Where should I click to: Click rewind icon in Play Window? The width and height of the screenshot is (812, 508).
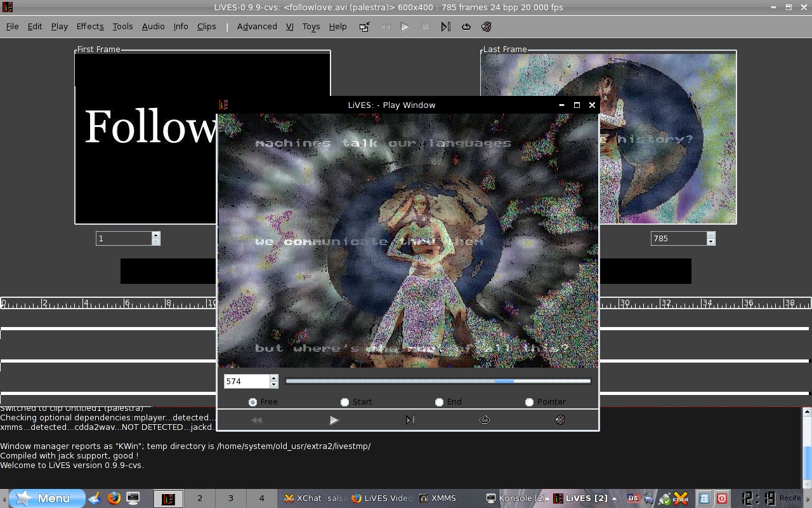(256, 420)
